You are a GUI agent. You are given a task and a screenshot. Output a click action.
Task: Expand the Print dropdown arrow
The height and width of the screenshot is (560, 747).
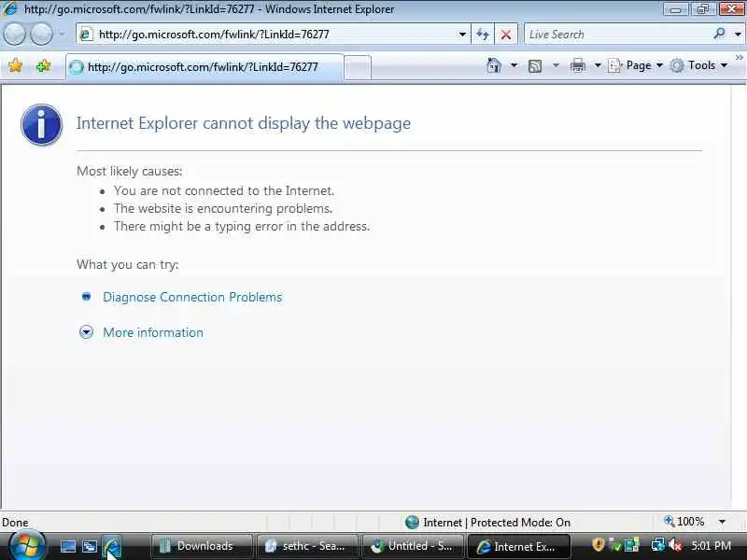pyautogui.click(x=598, y=65)
